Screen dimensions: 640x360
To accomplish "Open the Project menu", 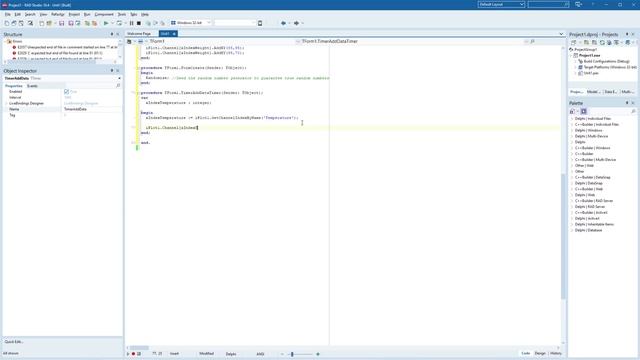I will pos(74,14).
